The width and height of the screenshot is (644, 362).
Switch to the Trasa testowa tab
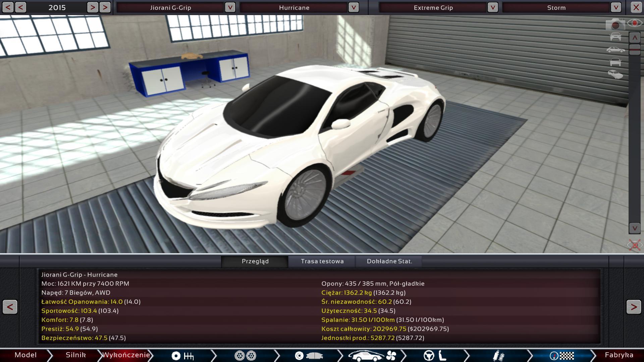coord(322,261)
